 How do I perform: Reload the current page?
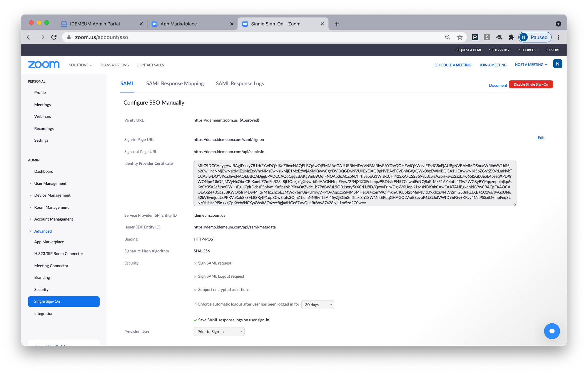54,37
